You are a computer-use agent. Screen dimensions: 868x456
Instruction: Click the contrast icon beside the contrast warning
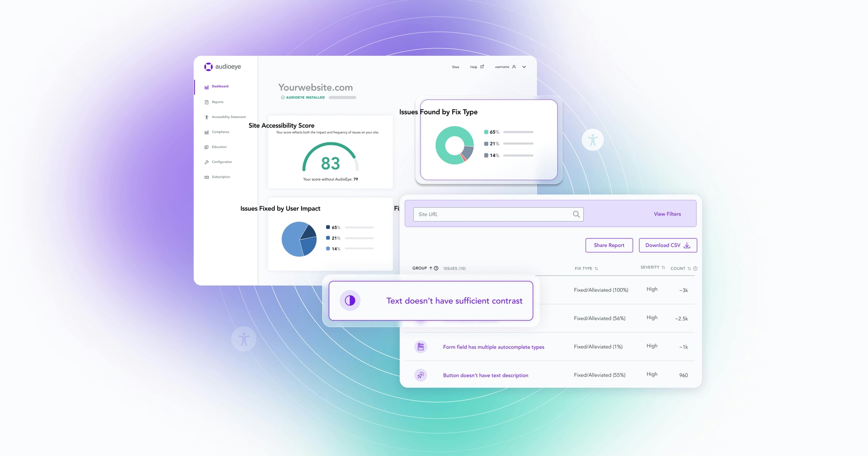pyautogui.click(x=350, y=300)
